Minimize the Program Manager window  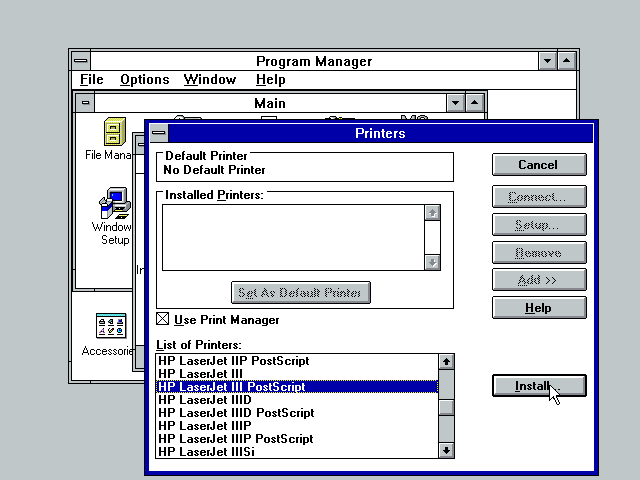coord(547,61)
